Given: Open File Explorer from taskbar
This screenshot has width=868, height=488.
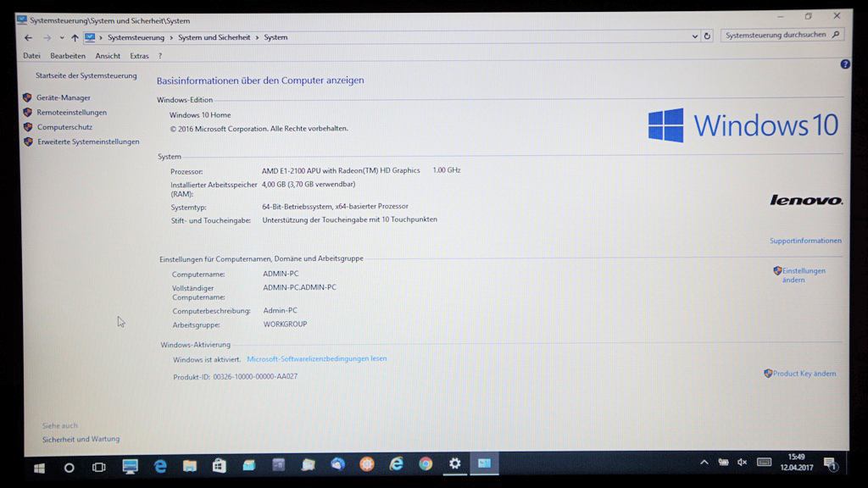Looking at the screenshot, I should tap(190, 466).
